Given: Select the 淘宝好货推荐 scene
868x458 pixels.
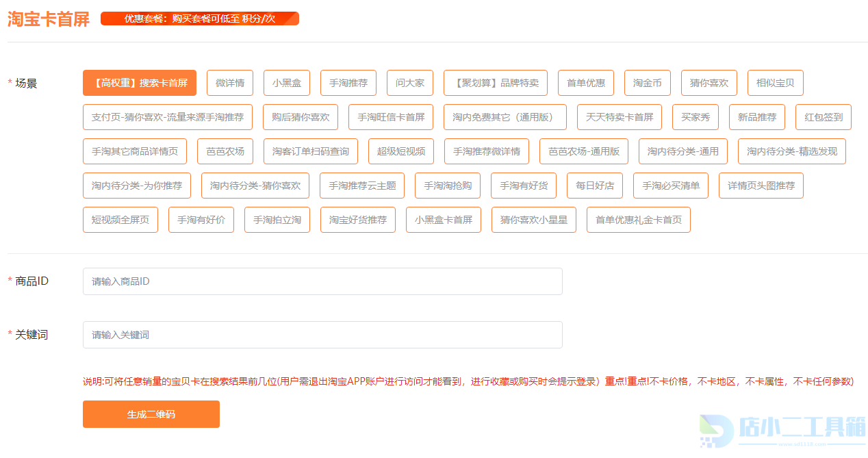Looking at the screenshot, I should 358,220.
